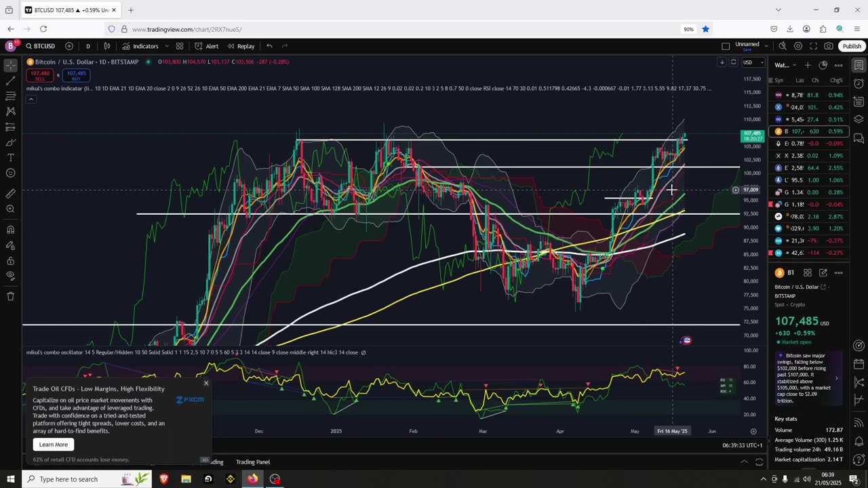The width and height of the screenshot is (868, 488).
Task: Click the red SELL 107,480 button
Action: (40, 75)
